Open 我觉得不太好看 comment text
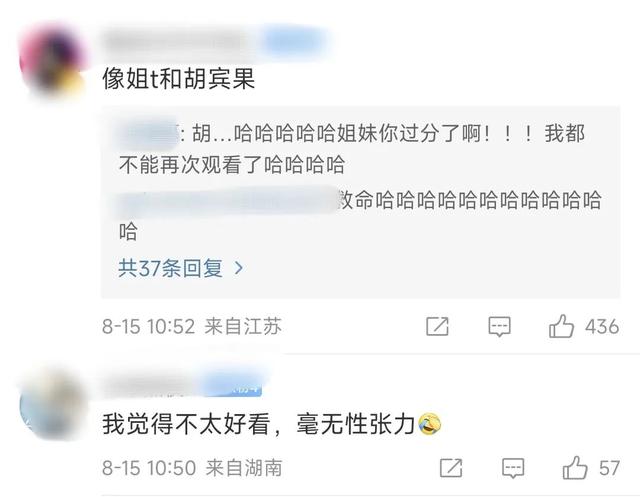Image resolution: width=640 pixels, height=497 pixels. point(272,424)
